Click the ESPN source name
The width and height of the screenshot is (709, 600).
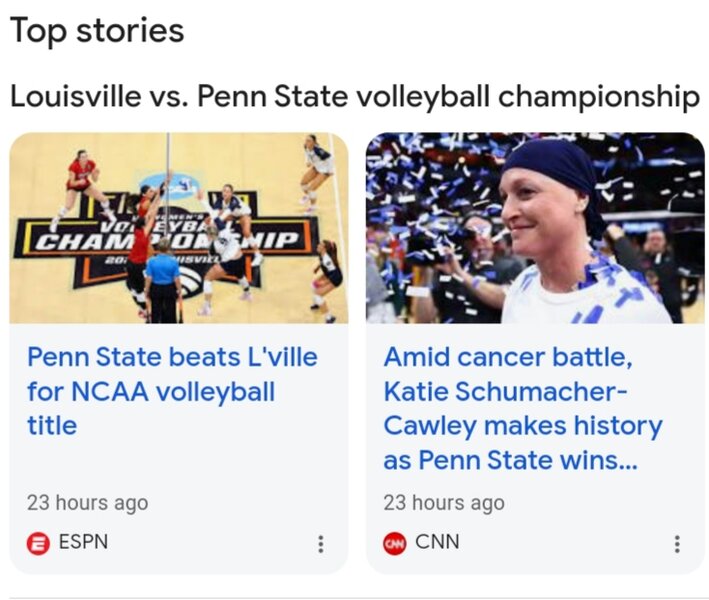coord(84,542)
